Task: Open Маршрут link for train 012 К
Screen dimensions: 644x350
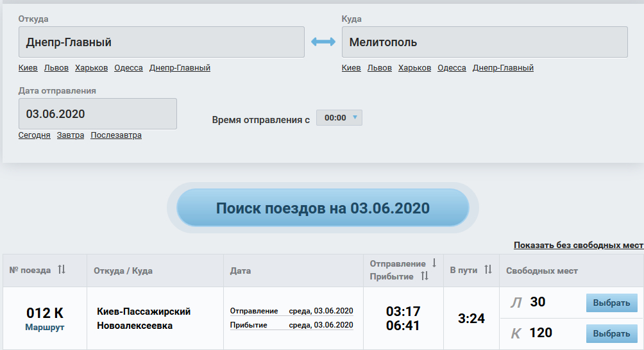Action: 45,328
